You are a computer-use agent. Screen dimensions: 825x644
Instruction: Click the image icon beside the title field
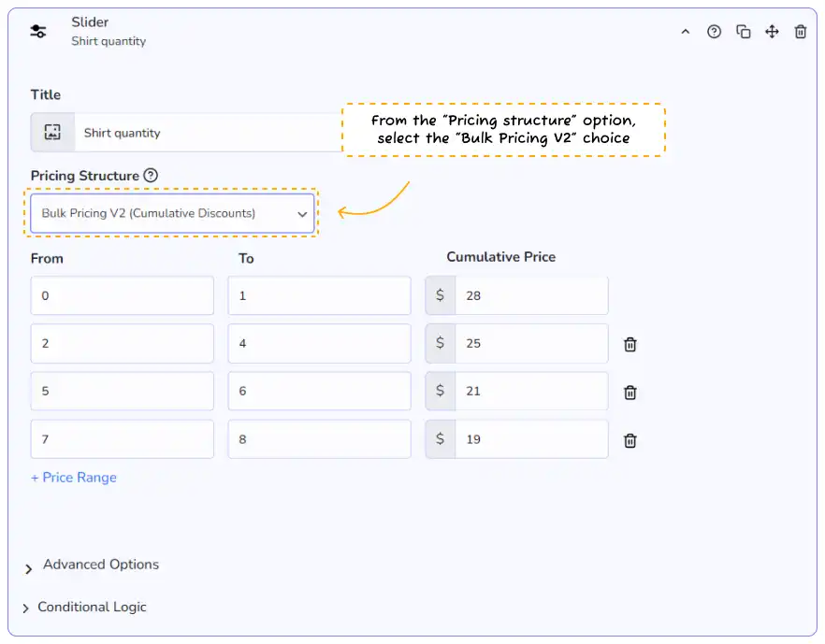click(52, 133)
